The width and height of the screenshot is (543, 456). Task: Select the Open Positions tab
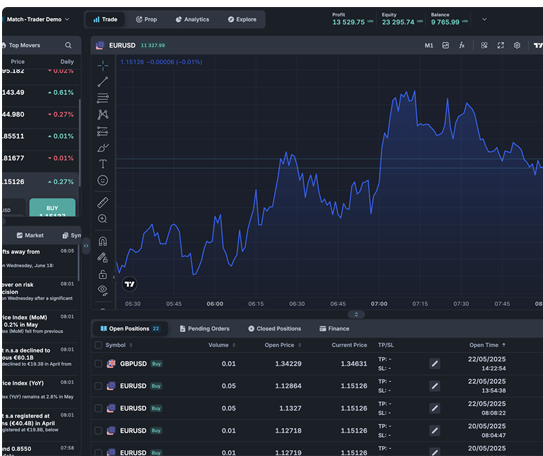pyautogui.click(x=130, y=329)
